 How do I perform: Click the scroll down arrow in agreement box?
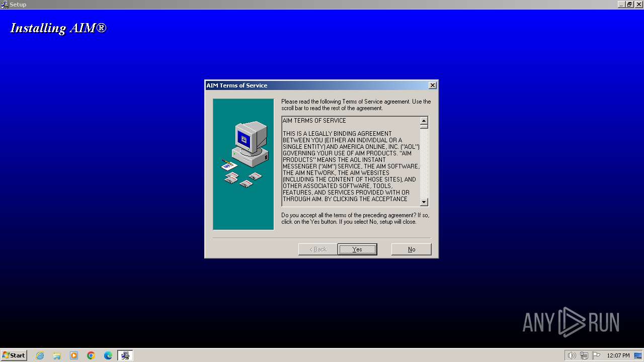(424, 202)
